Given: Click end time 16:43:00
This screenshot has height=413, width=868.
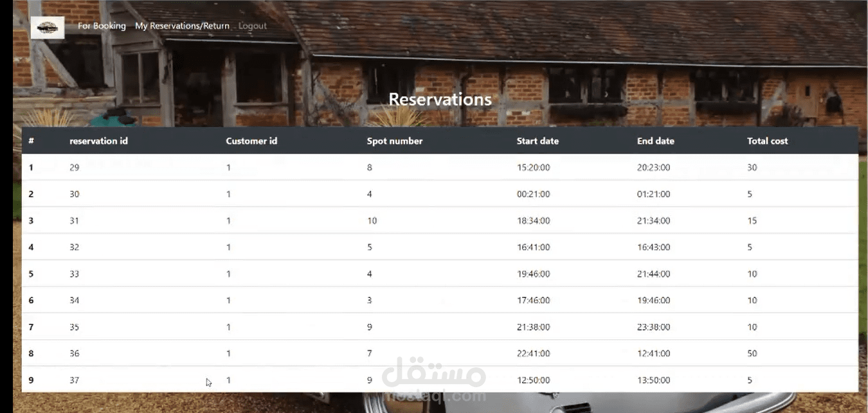Looking at the screenshot, I should pos(654,247).
